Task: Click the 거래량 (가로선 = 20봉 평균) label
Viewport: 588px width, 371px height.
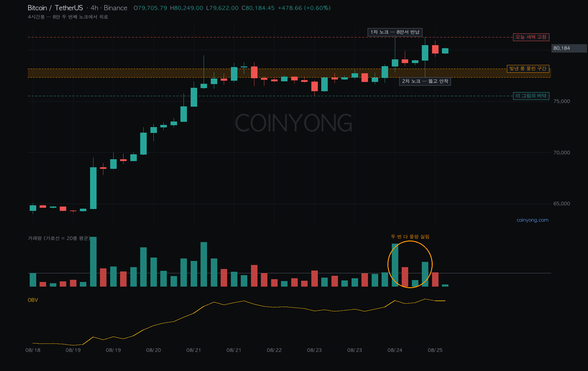Action: [59, 238]
